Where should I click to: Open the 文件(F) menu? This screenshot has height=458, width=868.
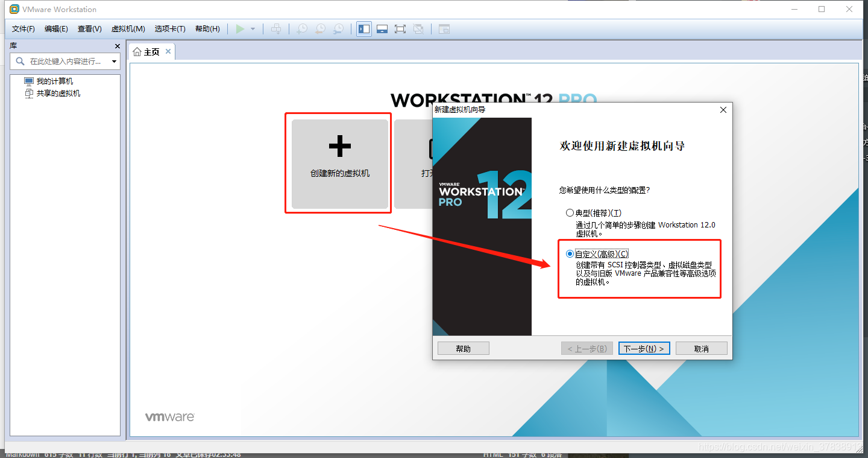coord(24,29)
